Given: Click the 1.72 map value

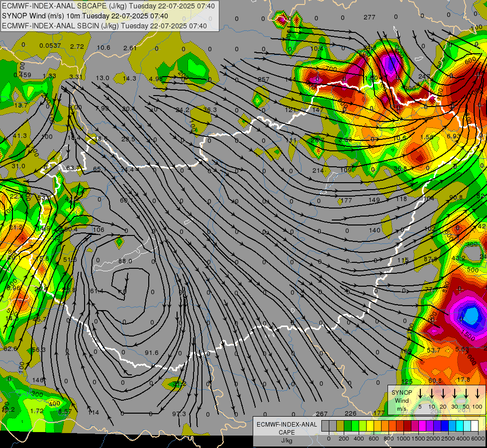Looking at the screenshot, I should [x=37, y=411].
